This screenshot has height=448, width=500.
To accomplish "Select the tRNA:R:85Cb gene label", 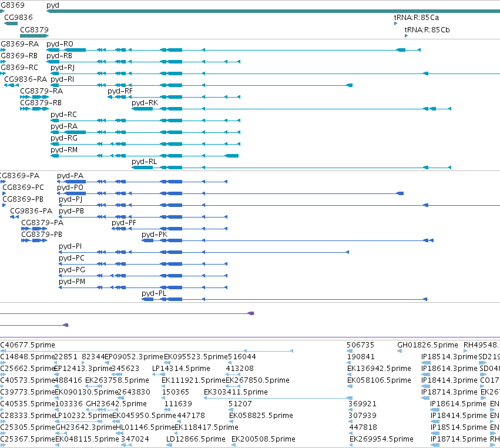I will pos(427,29).
